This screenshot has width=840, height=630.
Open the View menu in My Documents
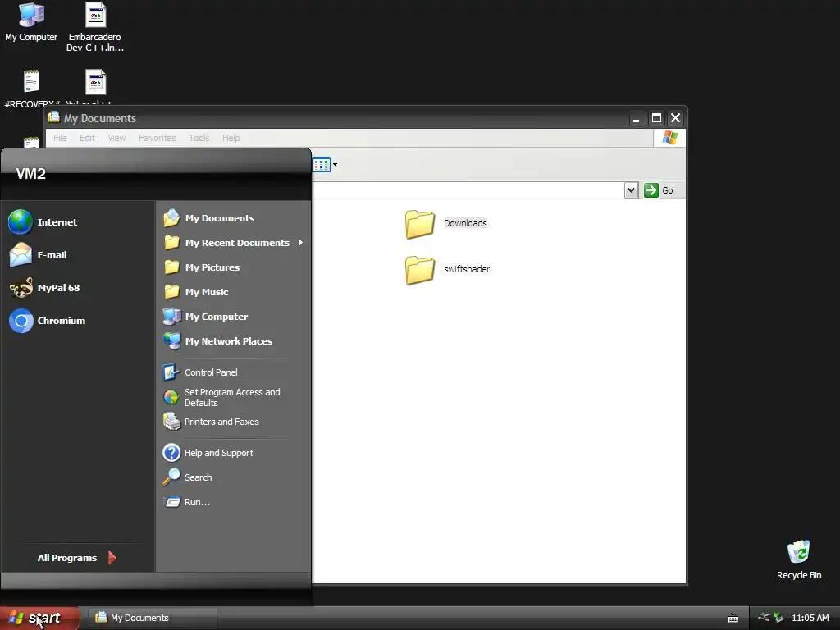coord(116,138)
